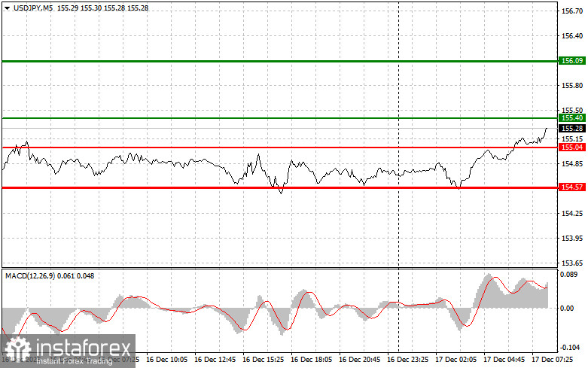Select the -0.104 MACD scale value
Screen dimensions: 588x368
[x=570, y=348]
